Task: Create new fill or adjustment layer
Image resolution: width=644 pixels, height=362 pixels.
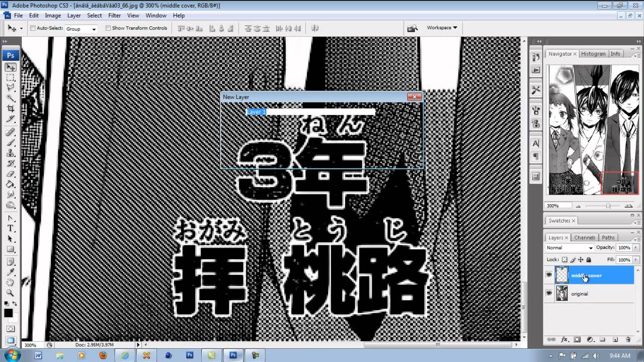Action: pyautogui.click(x=590, y=340)
